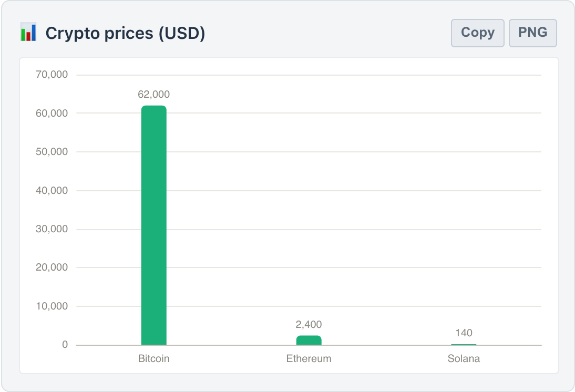Click the Ethereum axis label

pos(309,358)
